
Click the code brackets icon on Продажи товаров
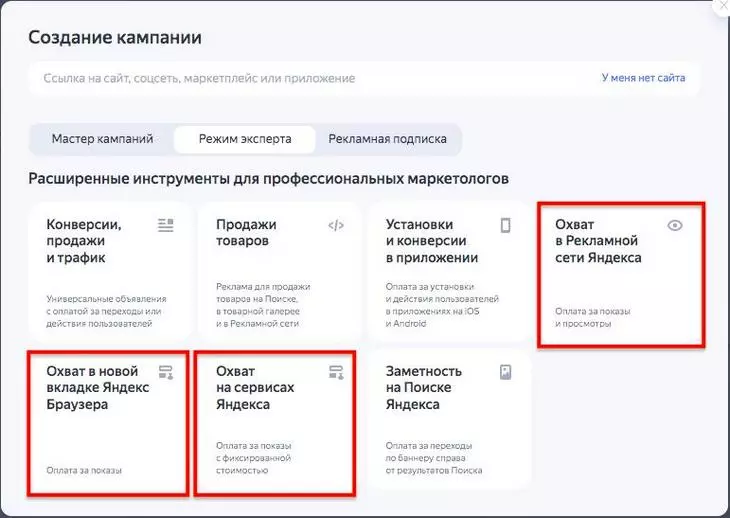tap(335, 225)
